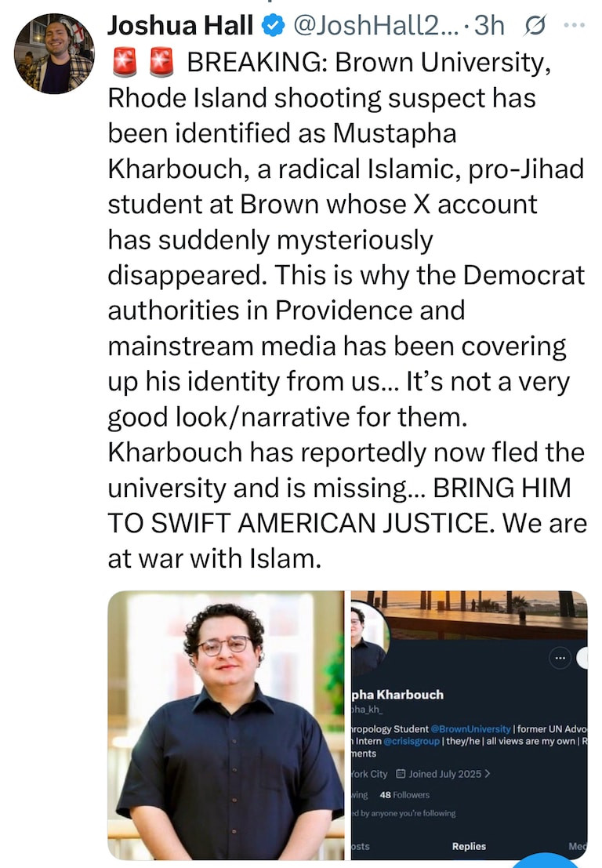Select the partially visible Media tab
Screen dimensions: 602x868
(x=578, y=846)
